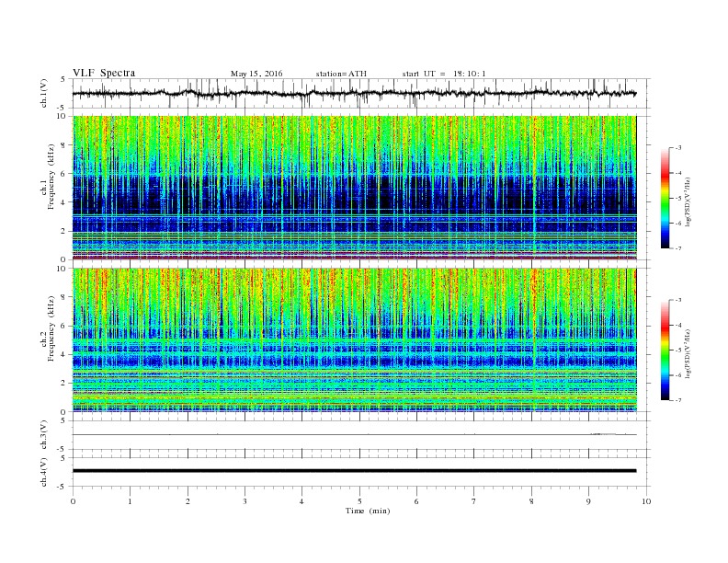Click the "5" tick label on the Time axis

click(359, 501)
